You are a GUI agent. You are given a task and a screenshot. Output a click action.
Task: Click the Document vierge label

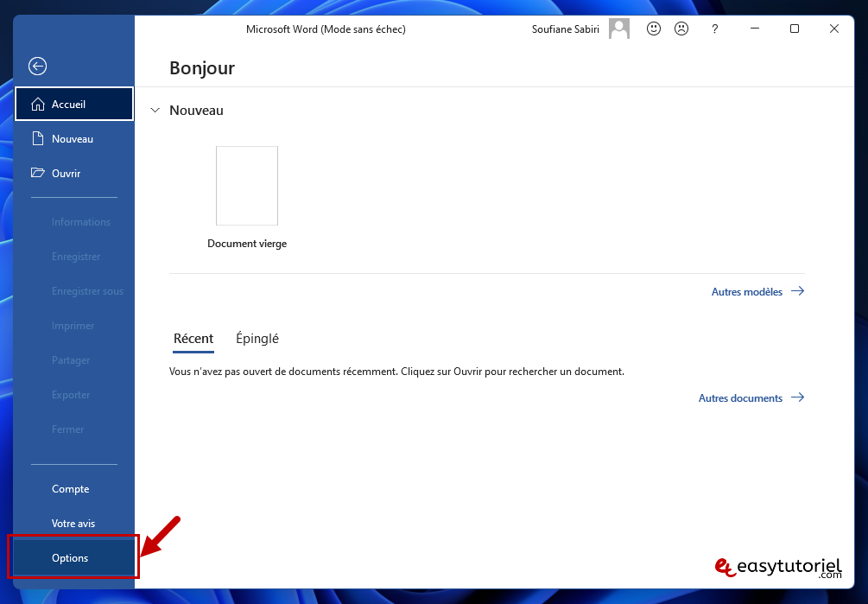[x=247, y=244]
